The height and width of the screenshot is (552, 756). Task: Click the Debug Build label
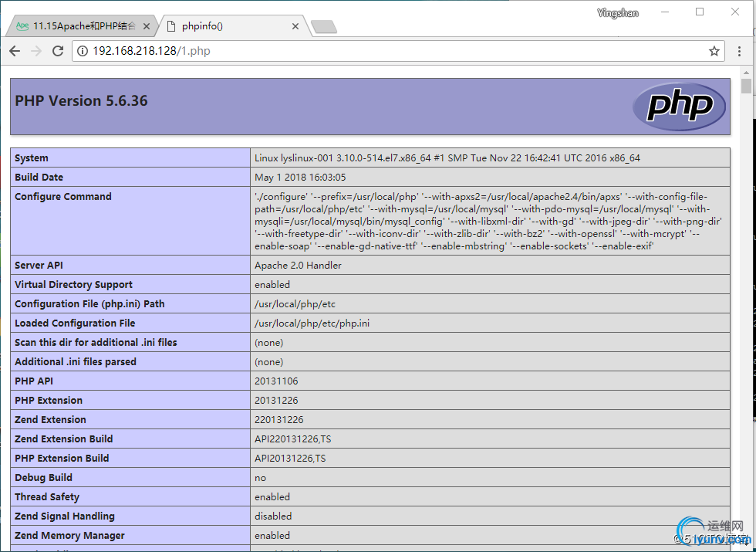43,477
